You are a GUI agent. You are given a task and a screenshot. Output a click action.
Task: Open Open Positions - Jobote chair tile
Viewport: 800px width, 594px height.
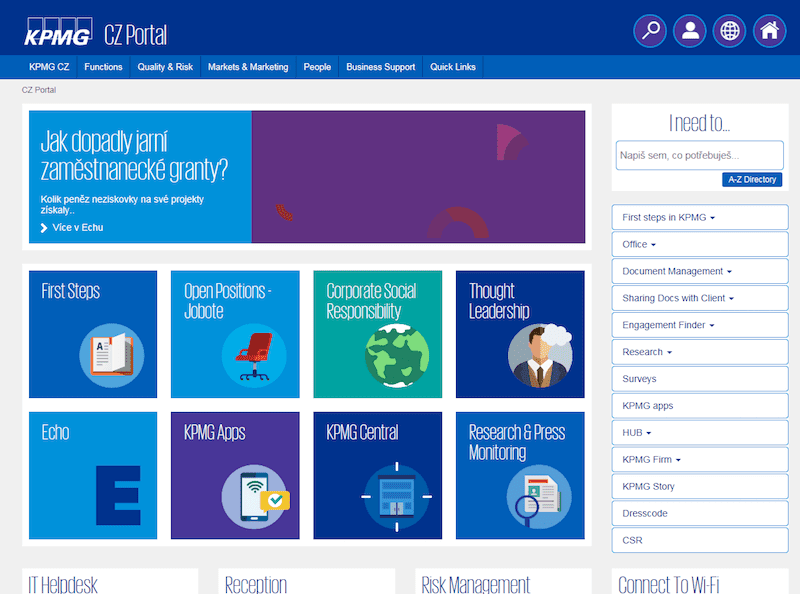pyautogui.click(x=235, y=334)
